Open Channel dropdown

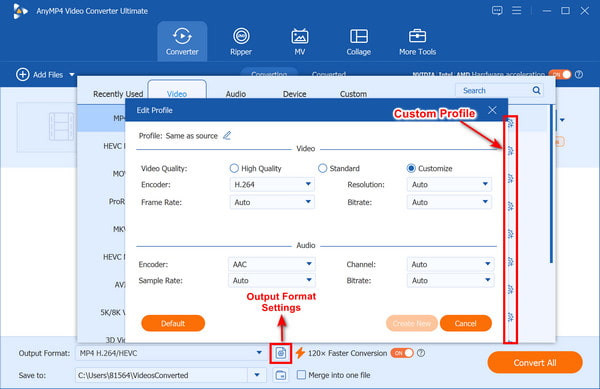(x=450, y=264)
